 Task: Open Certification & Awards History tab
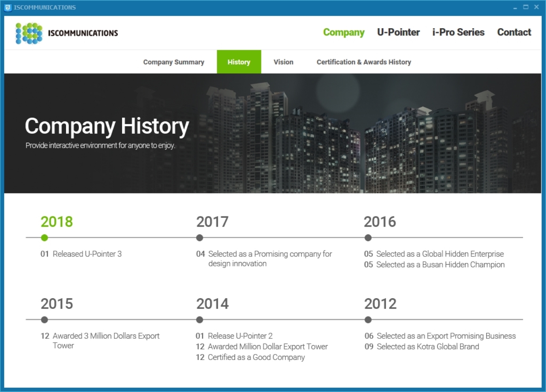click(364, 62)
